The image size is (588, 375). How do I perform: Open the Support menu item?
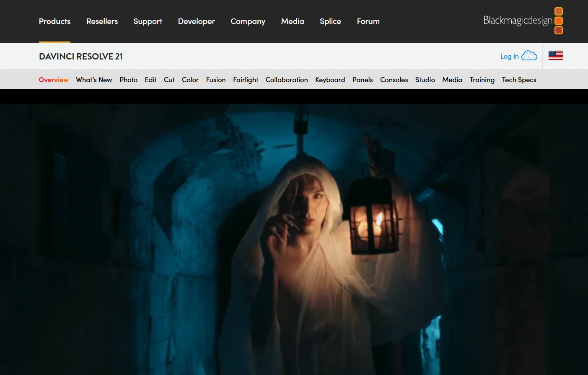[148, 21]
